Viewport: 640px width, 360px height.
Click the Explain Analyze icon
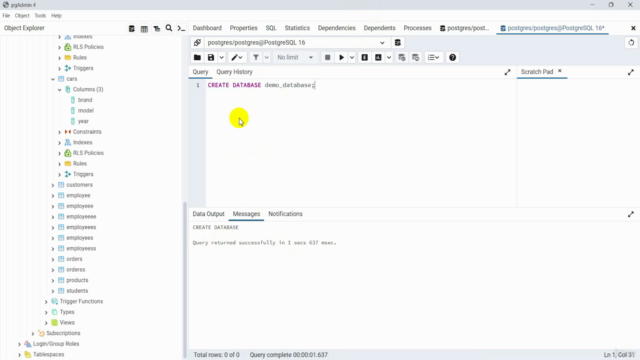pyautogui.click(x=378, y=58)
